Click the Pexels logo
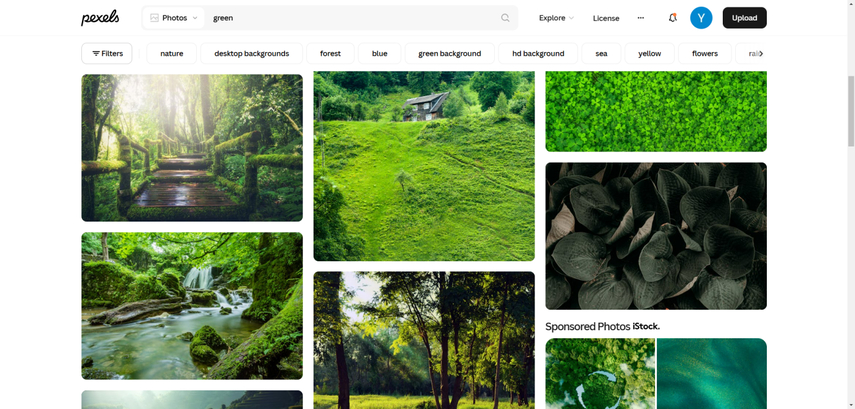The image size is (855, 409). (100, 18)
